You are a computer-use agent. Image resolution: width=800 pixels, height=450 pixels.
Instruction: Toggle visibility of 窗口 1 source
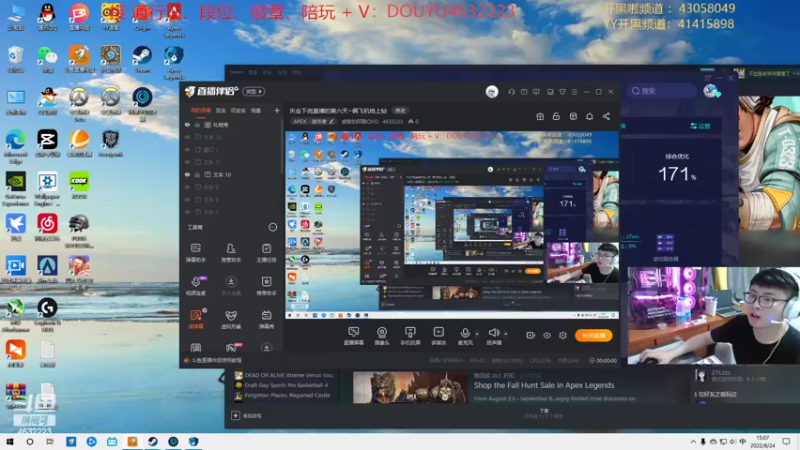tap(187, 149)
